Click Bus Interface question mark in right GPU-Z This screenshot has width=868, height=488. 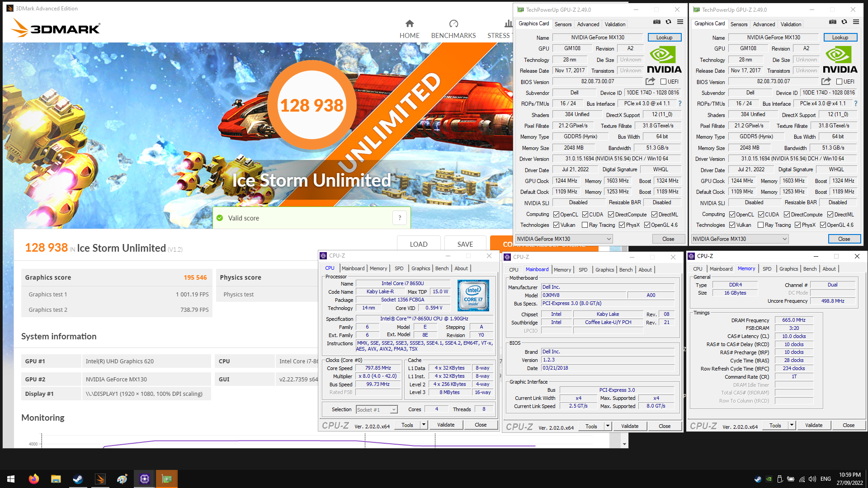click(855, 103)
